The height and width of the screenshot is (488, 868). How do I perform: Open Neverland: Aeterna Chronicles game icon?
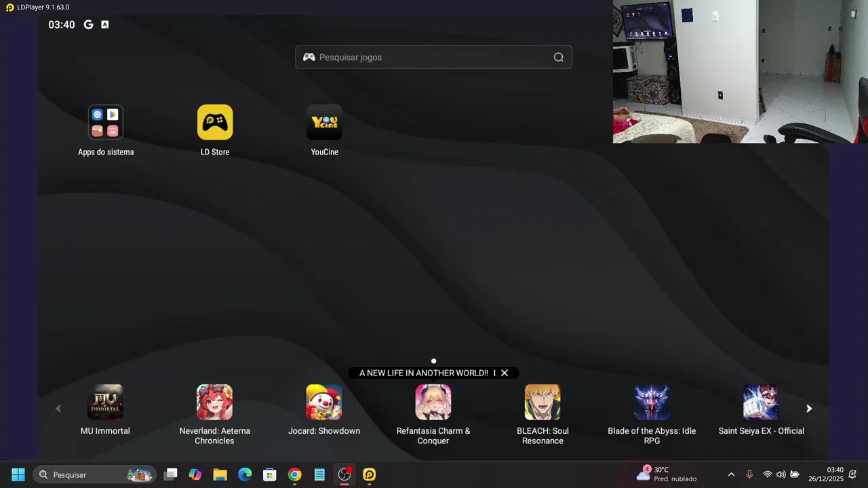click(x=214, y=402)
